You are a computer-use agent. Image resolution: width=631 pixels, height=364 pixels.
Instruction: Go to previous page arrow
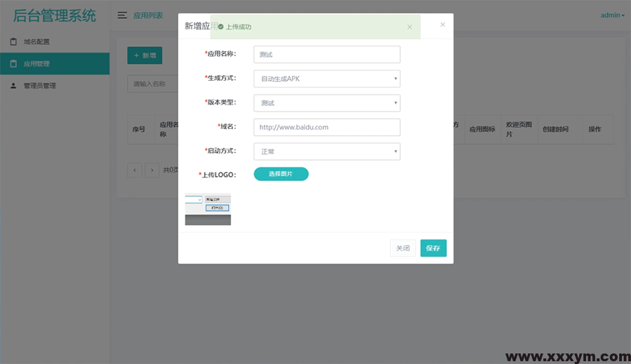pos(134,170)
